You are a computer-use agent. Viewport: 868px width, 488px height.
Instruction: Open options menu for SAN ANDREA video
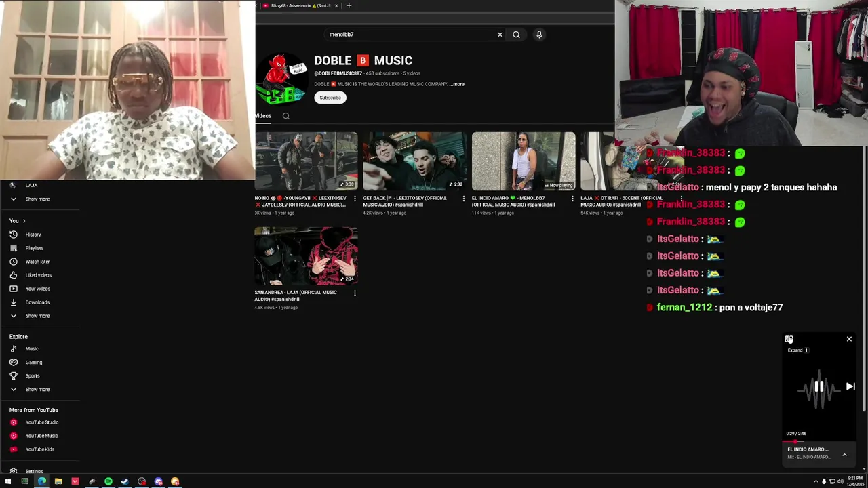pos(355,293)
